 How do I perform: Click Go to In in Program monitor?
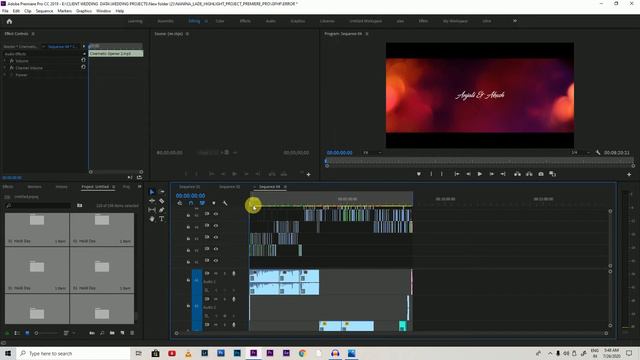click(457, 174)
